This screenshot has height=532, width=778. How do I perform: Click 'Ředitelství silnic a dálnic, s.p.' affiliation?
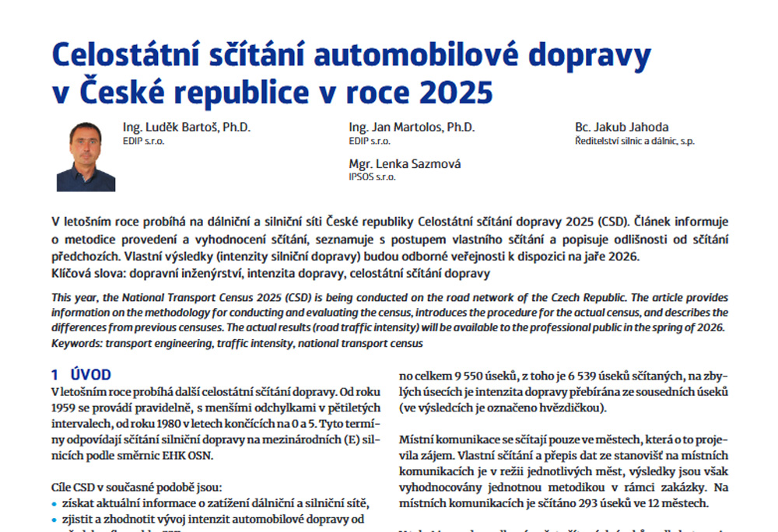(x=635, y=142)
